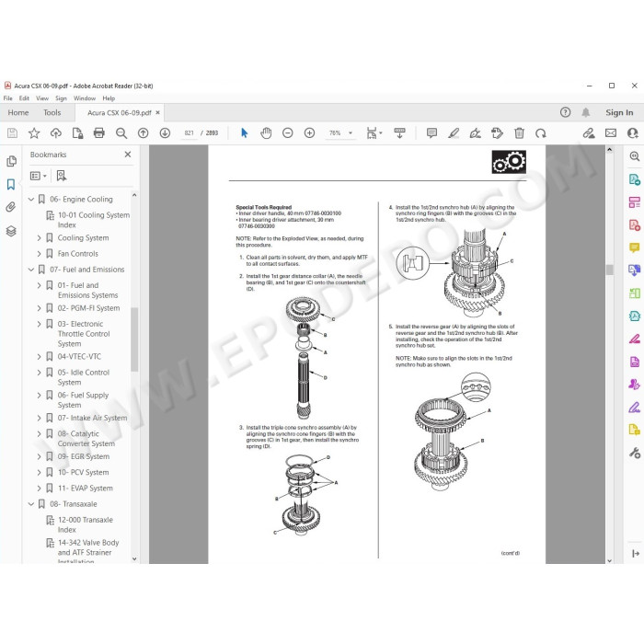644x644 pixels.
Task: Expand the 02- PGM-FI System bookmark
Action: tap(39, 308)
